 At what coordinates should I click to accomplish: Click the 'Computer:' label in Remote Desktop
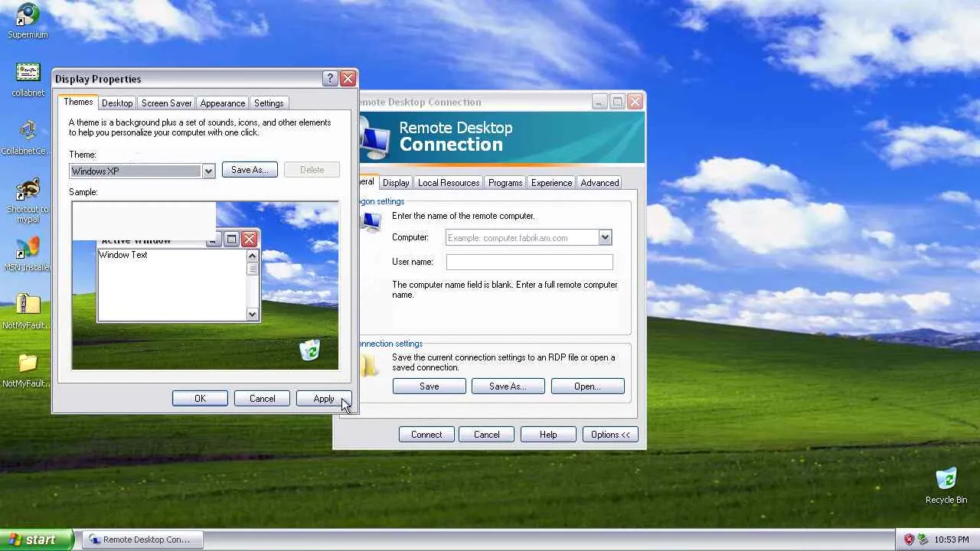click(x=410, y=237)
